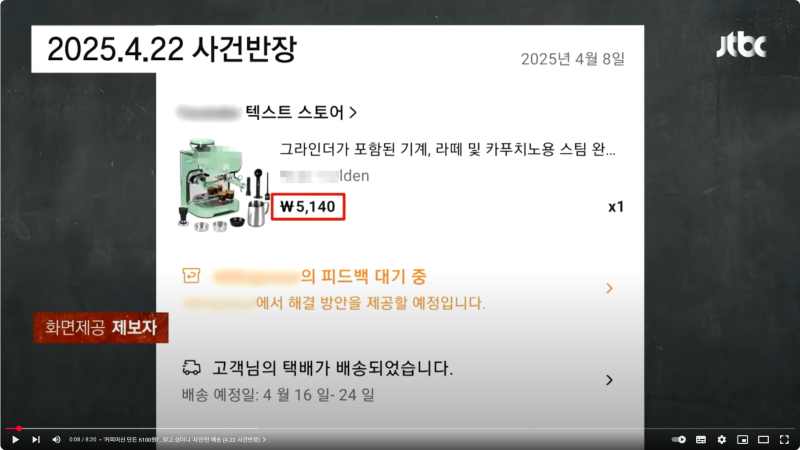Enter full screen mode
The width and height of the screenshot is (800, 450).
(x=784, y=439)
